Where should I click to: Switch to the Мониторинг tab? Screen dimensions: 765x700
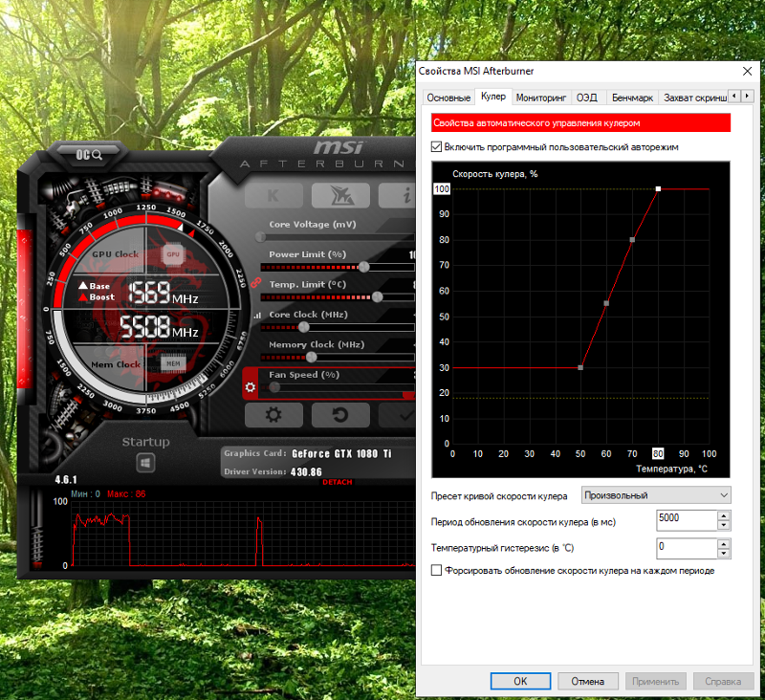[x=541, y=98]
